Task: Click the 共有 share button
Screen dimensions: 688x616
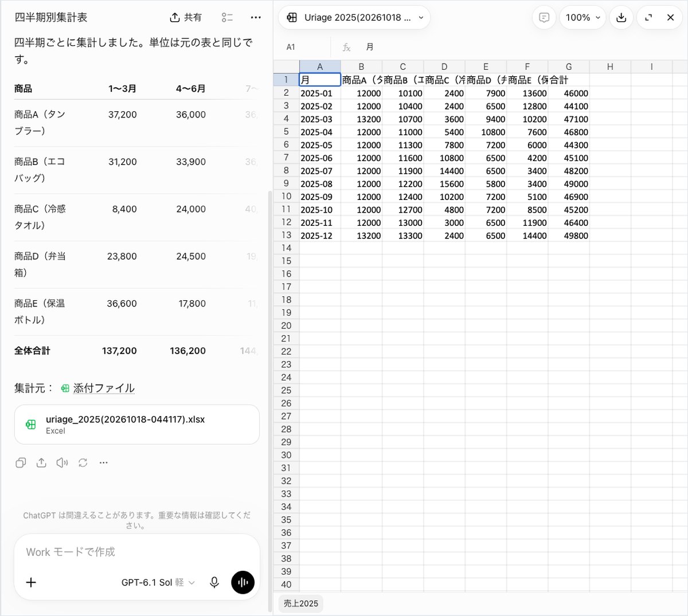Action: 186,18
